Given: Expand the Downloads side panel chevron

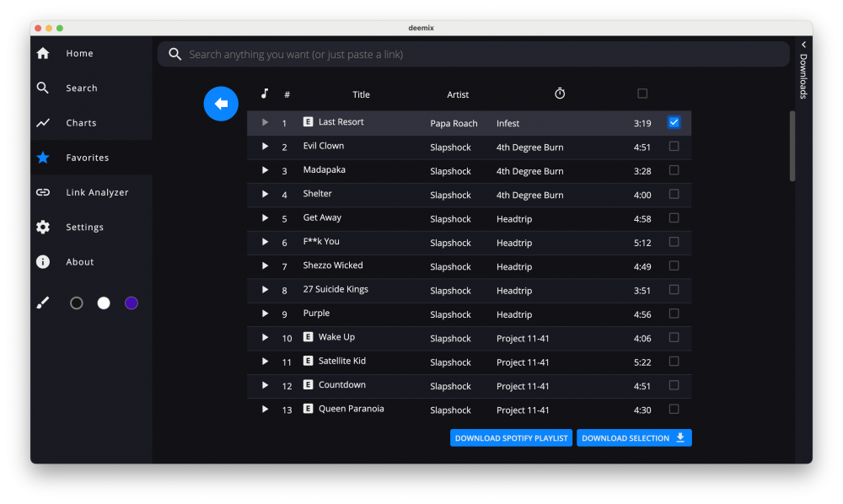Looking at the screenshot, I should pos(803,45).
